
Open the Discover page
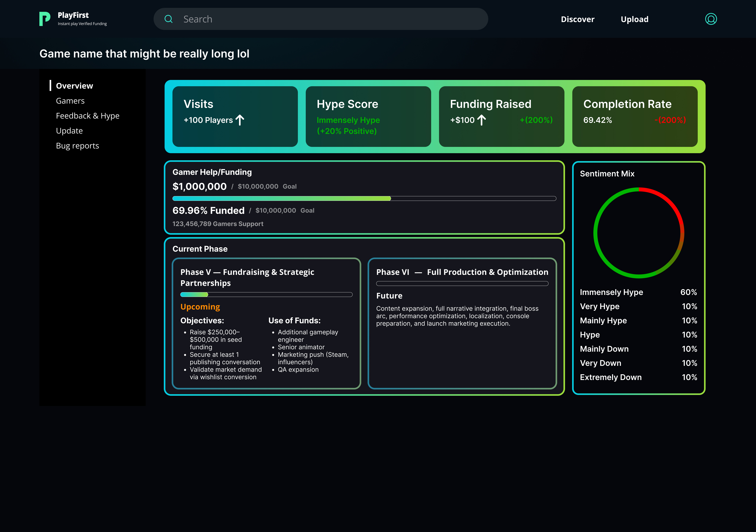coord(578,19)
